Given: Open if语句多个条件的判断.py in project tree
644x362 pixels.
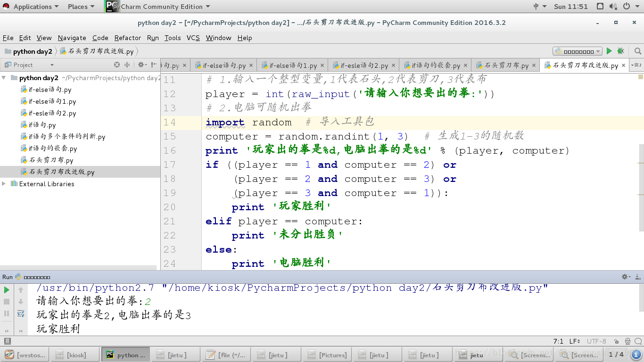Looking at the screenshot, I should (67, 137).
